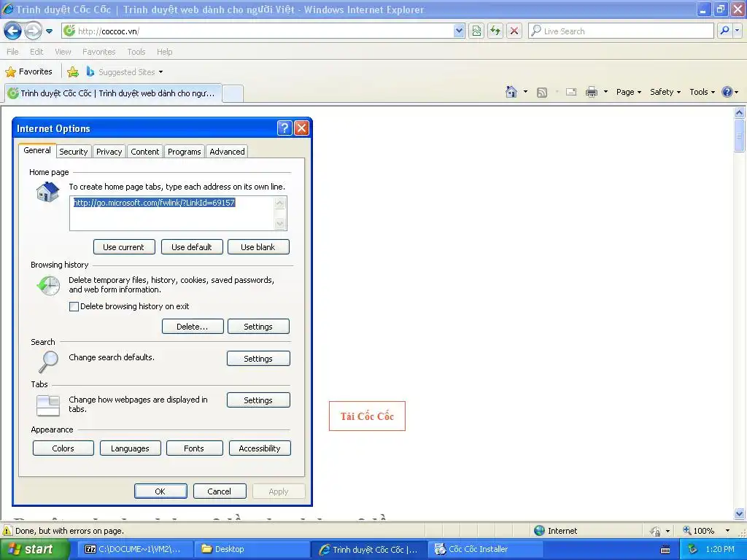Click the Use default button
The width and height of the screenshot is (747, 560).
click(192, 247)
